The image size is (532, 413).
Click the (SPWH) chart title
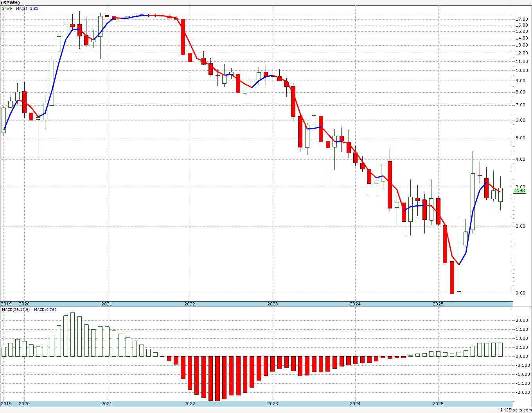(x=10, y=3)
